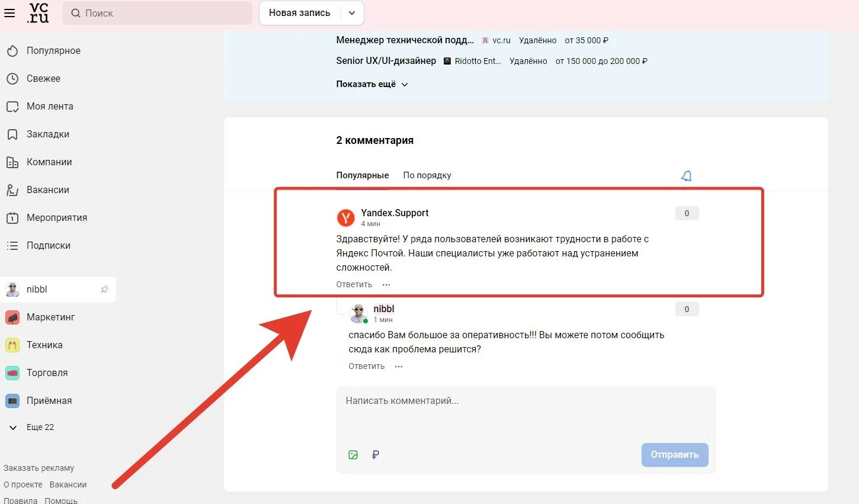Submit comment with Отправить button
The height and width of the screenshot is (504, 859).
675,455
